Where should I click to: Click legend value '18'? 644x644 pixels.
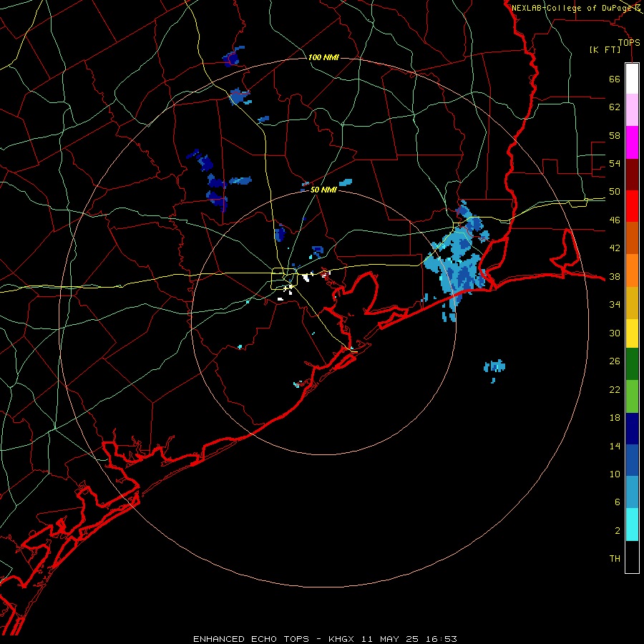615,418
